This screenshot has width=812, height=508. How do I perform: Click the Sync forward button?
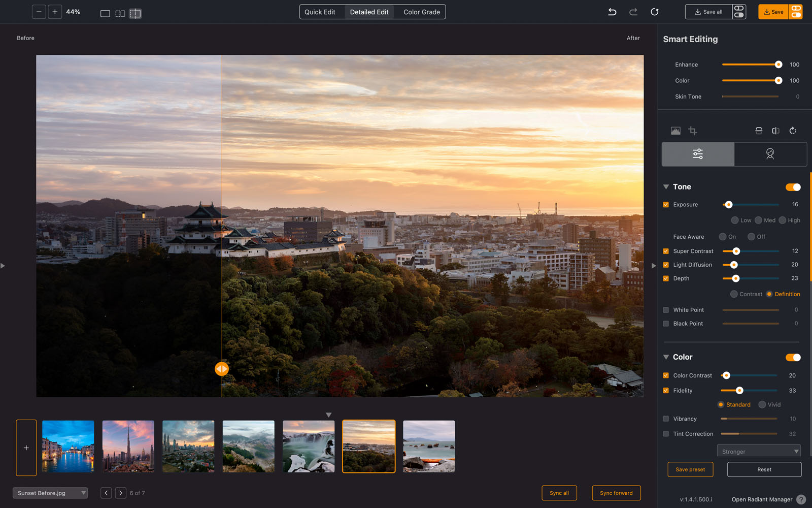pos(616,493)
